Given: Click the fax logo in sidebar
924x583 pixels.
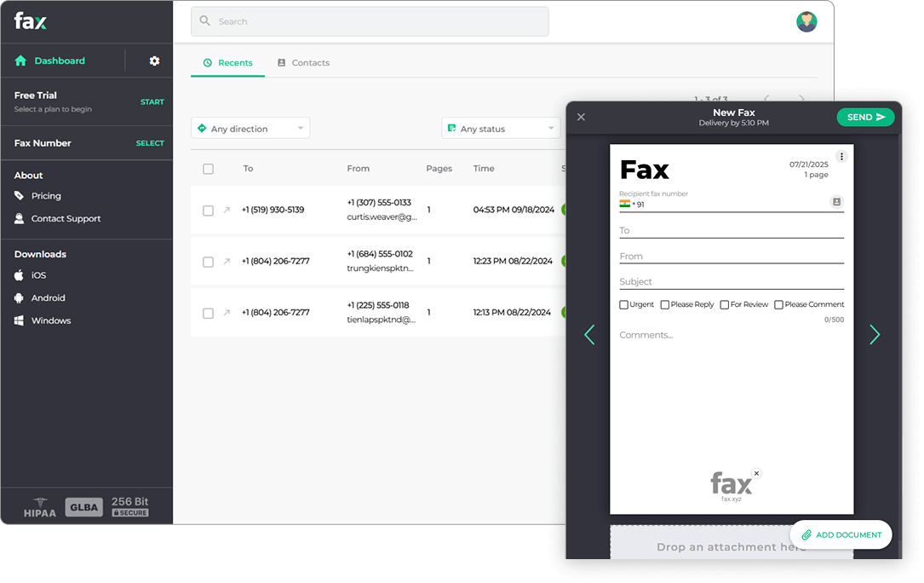Looking at the screenshot, I should point(31,21).
